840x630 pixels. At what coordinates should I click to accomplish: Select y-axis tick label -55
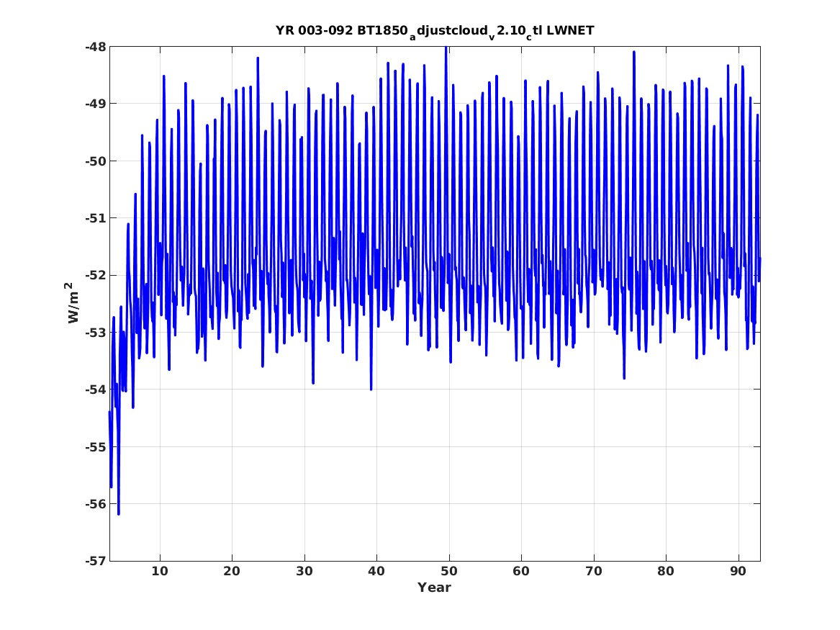click(x=96, y=446)
